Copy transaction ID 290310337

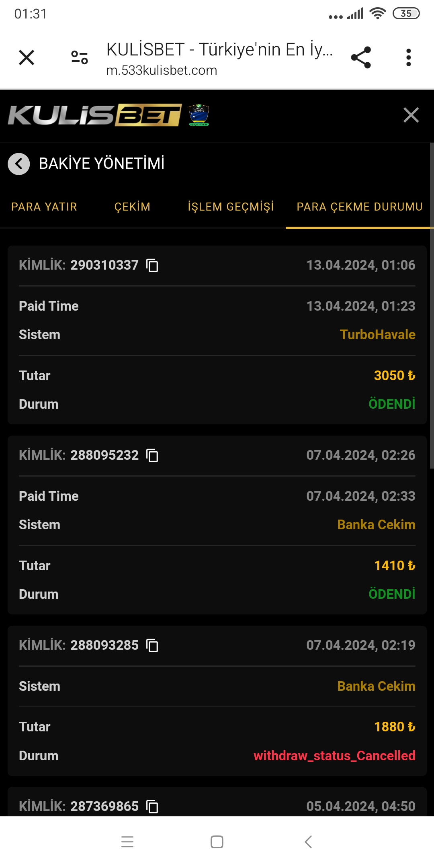click(x=152, y=266)
